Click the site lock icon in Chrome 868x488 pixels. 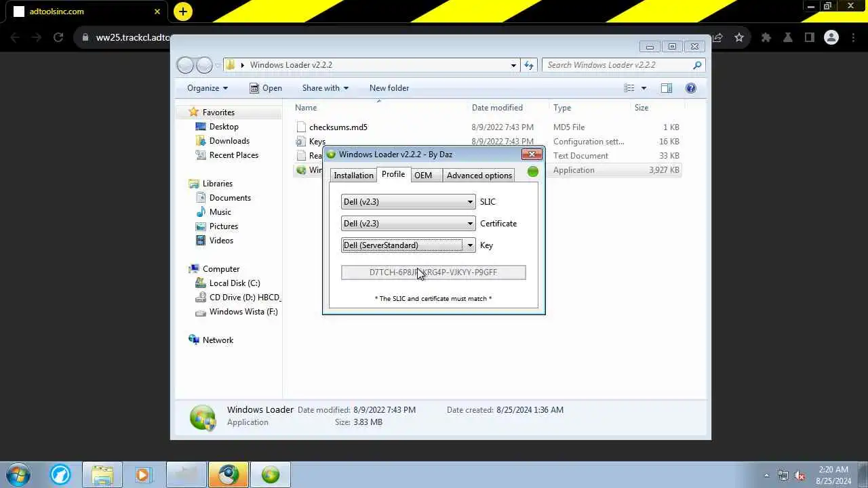[85, 38]
